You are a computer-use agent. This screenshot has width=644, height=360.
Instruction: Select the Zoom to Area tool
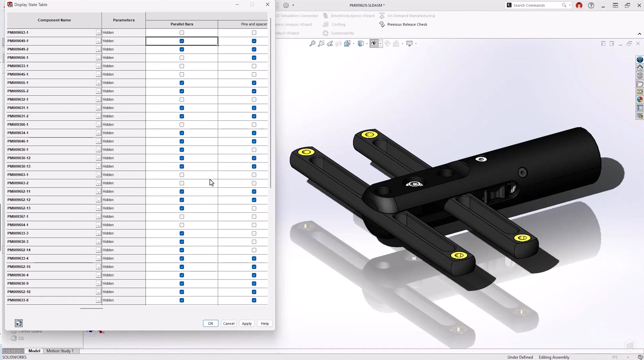pyautogui.click(x=321, y=43)
